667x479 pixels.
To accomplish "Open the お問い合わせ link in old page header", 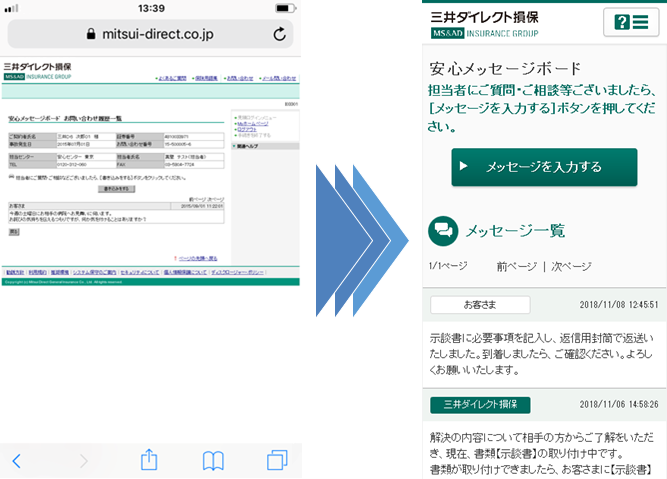I will click(x=239, y=78).
